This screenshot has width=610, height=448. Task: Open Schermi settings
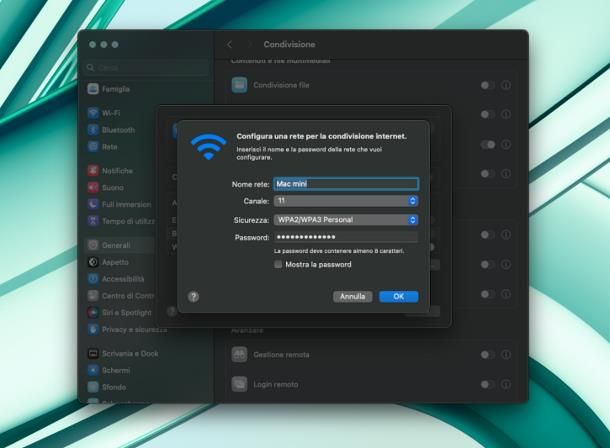[109, 370]
